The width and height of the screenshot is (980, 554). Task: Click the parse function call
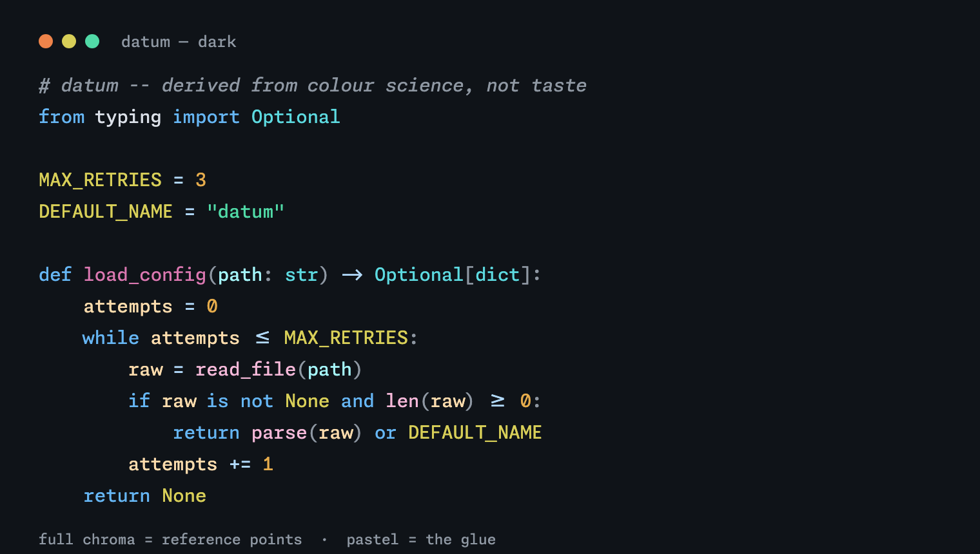279,433
